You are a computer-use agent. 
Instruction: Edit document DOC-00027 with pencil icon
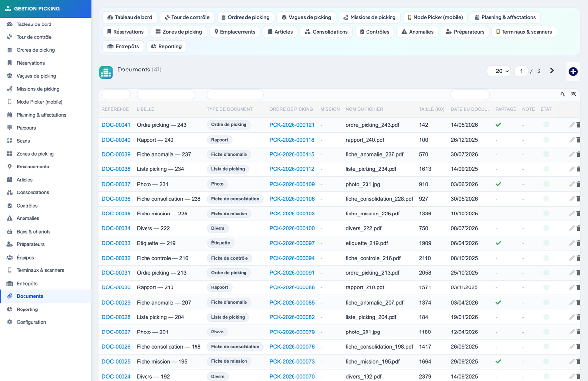pos(572,332)
